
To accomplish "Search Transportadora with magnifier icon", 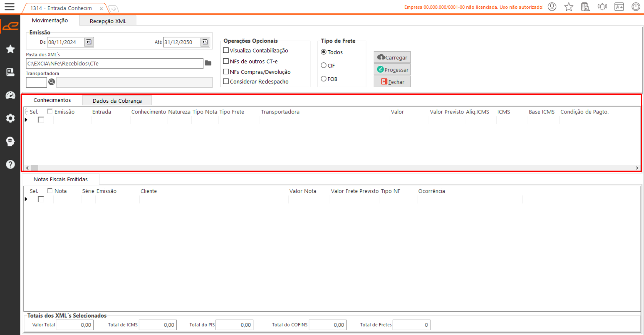I will [51, 82].
